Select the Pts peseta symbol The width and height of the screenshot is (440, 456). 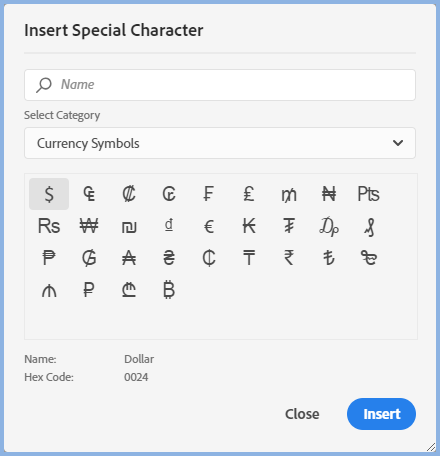click(x=369, y=194)
